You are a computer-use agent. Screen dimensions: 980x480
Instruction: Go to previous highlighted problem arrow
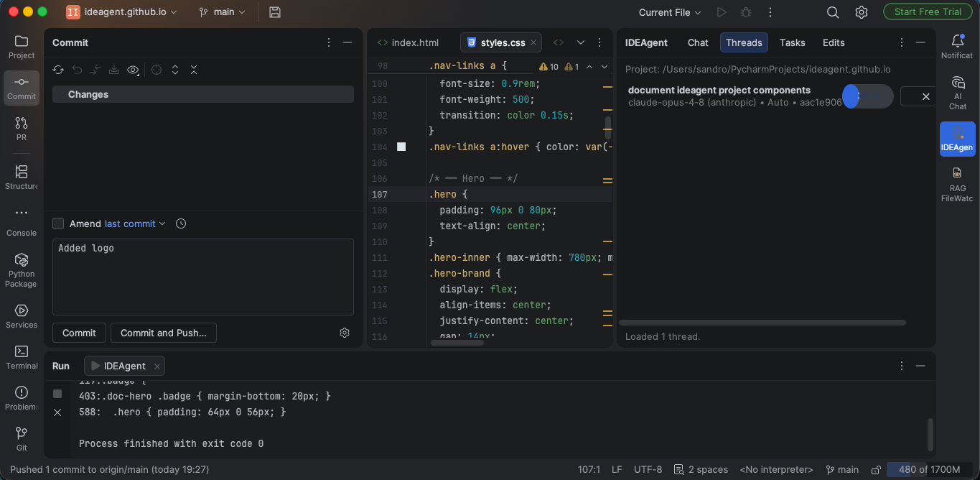pyautogui.click(x=589, y=67)
